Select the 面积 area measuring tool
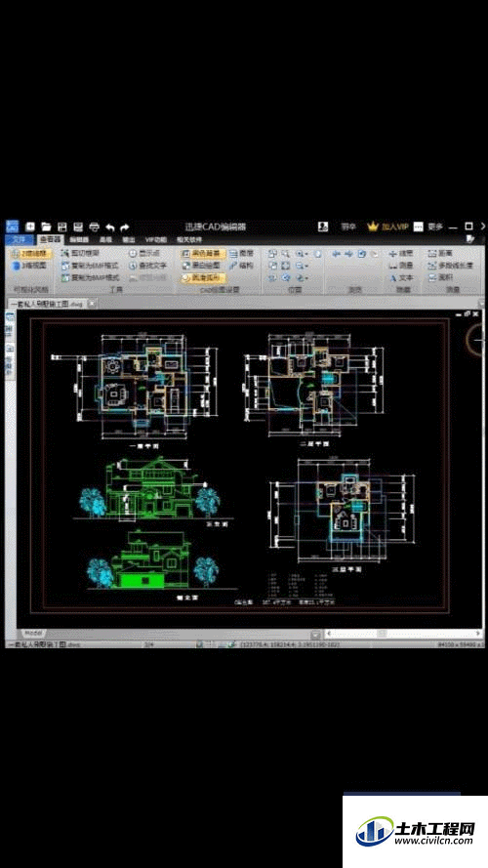The width and height of the screenshot is (488, 868). click(440, 277)
